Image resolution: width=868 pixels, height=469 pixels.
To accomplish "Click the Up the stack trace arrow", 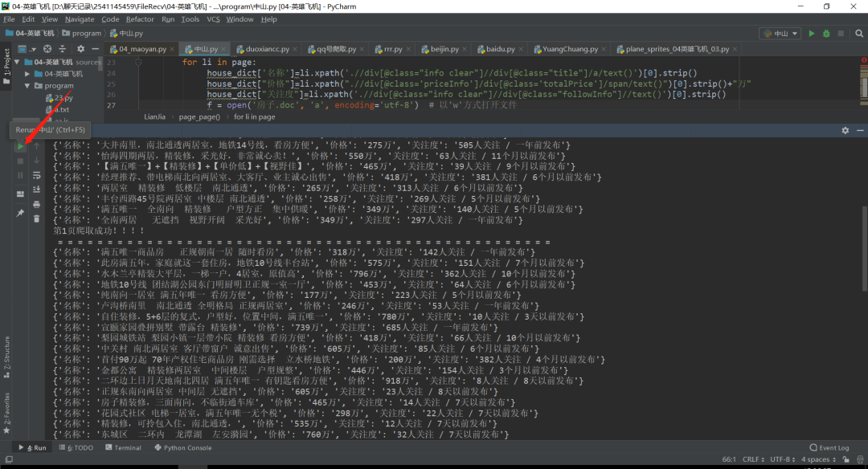I will 36,146.
